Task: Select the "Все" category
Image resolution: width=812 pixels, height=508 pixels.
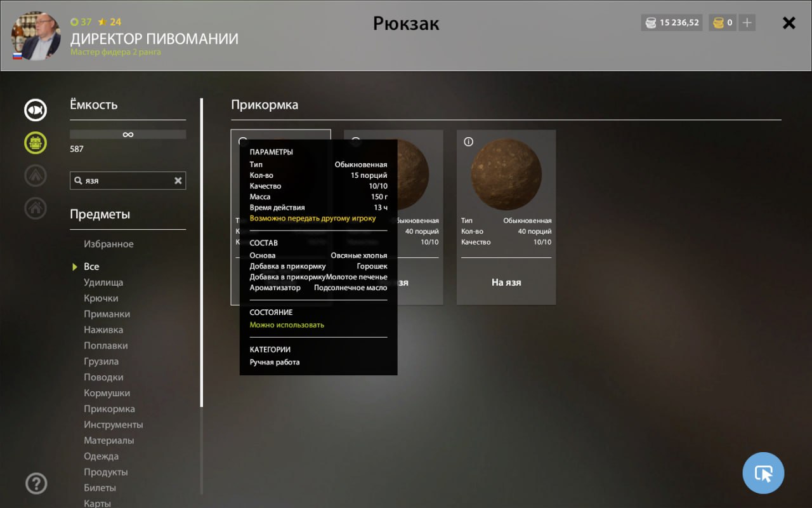Action: point(91,267)
